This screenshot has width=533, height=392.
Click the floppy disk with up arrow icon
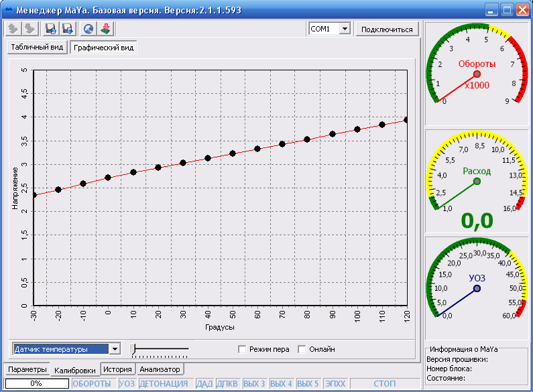click(51, 29)
